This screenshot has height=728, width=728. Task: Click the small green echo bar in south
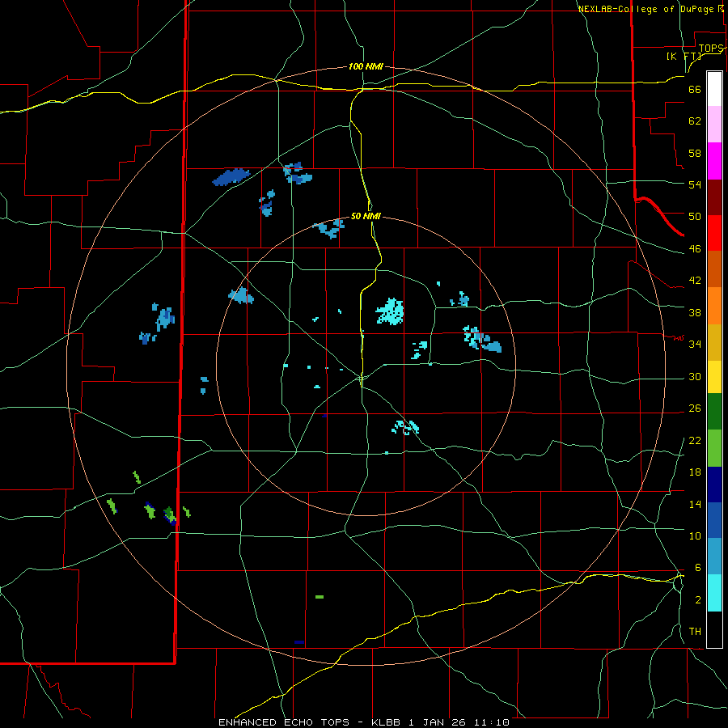[x=320, y=597]
